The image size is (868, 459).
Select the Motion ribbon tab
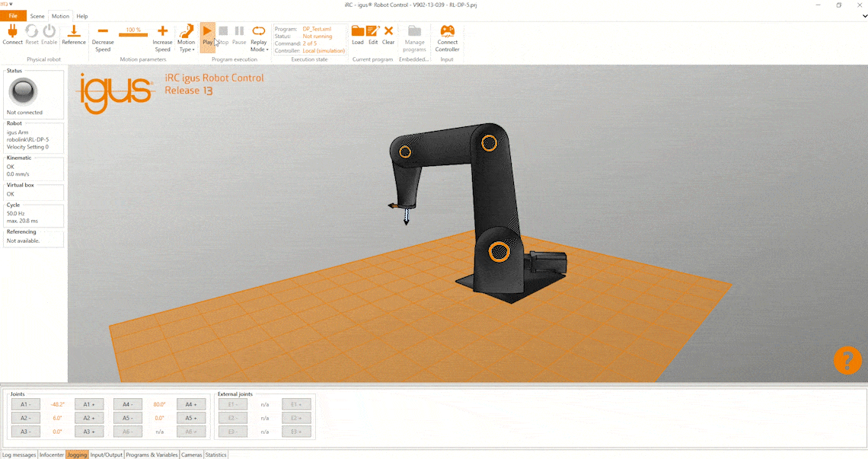(60, 16)
